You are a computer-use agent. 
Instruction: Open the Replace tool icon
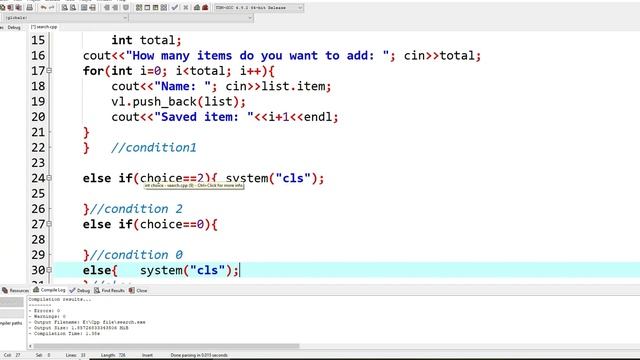click(x=73, y=8)
